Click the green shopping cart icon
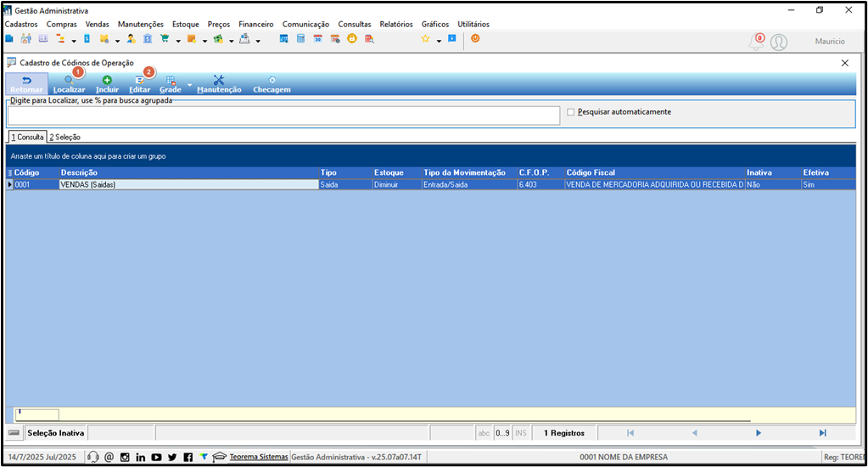 (165, 38)
